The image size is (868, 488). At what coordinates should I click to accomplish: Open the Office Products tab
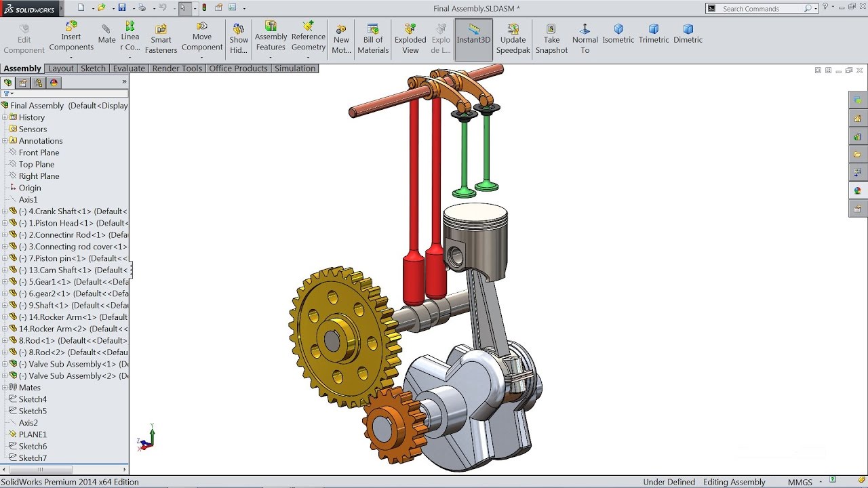tap(239, 68)
